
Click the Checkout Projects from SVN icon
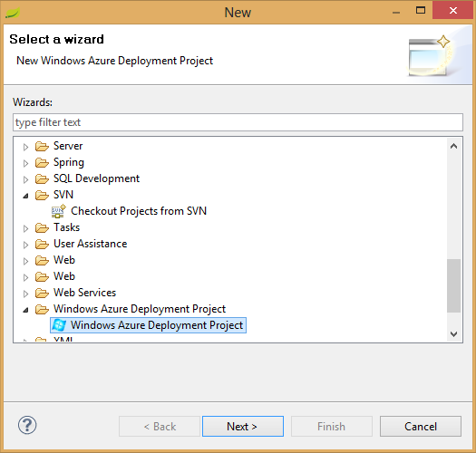[x=59, y=211]
